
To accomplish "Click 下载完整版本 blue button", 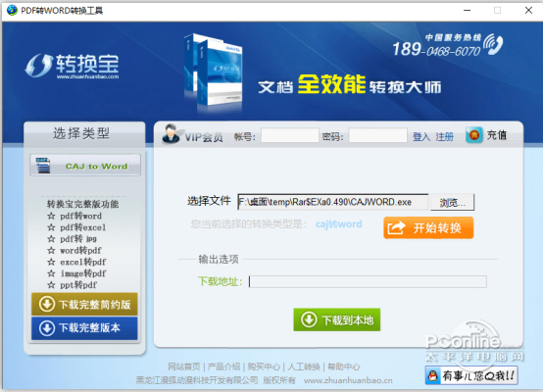I will (84, 328).
